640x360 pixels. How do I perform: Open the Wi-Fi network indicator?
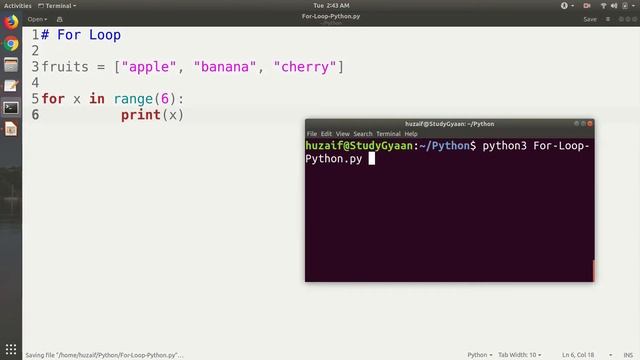[603, 6]
